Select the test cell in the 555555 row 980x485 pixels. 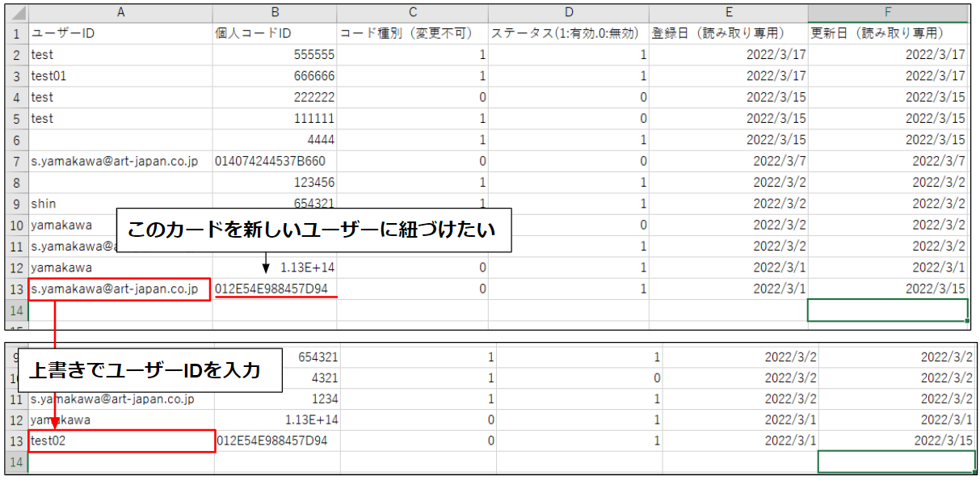tap(121, 55)
